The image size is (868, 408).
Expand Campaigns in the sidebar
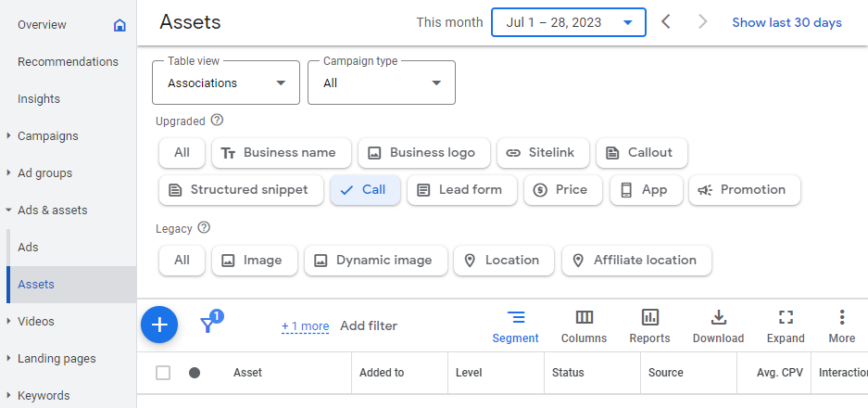(x=47, y=136)
